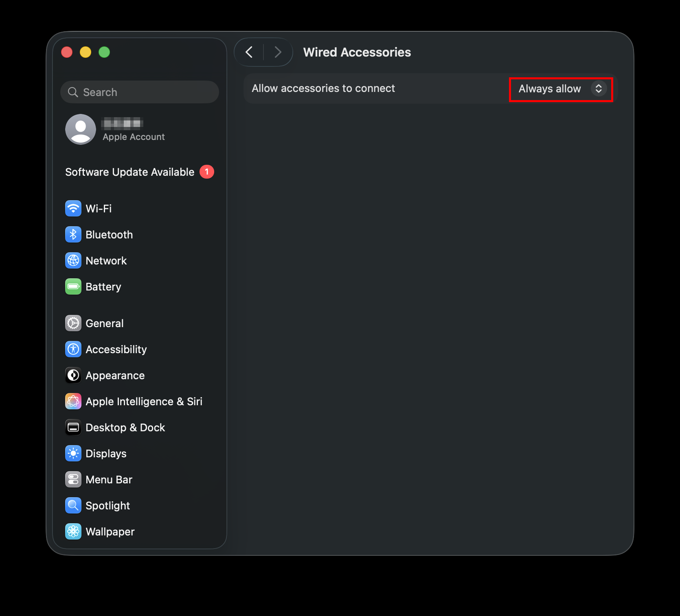
Task: Select the Wallpaper label
Action: click(110, 532)
